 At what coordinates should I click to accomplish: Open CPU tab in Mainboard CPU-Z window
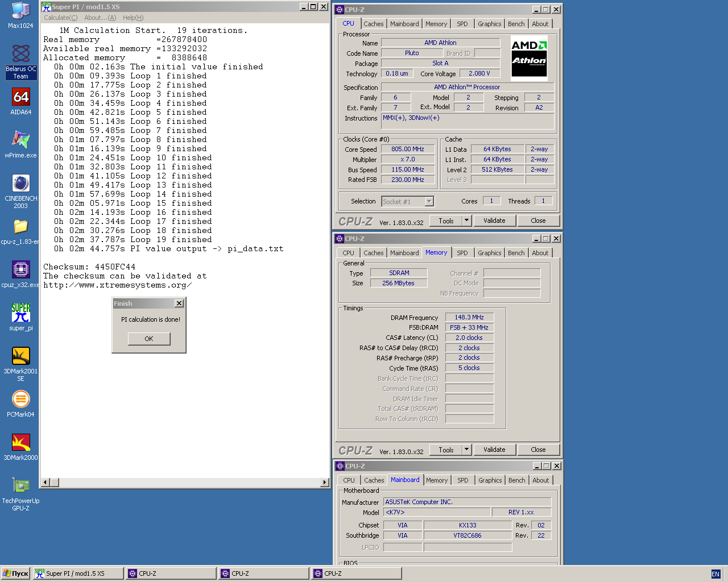(x=349, y=480)
